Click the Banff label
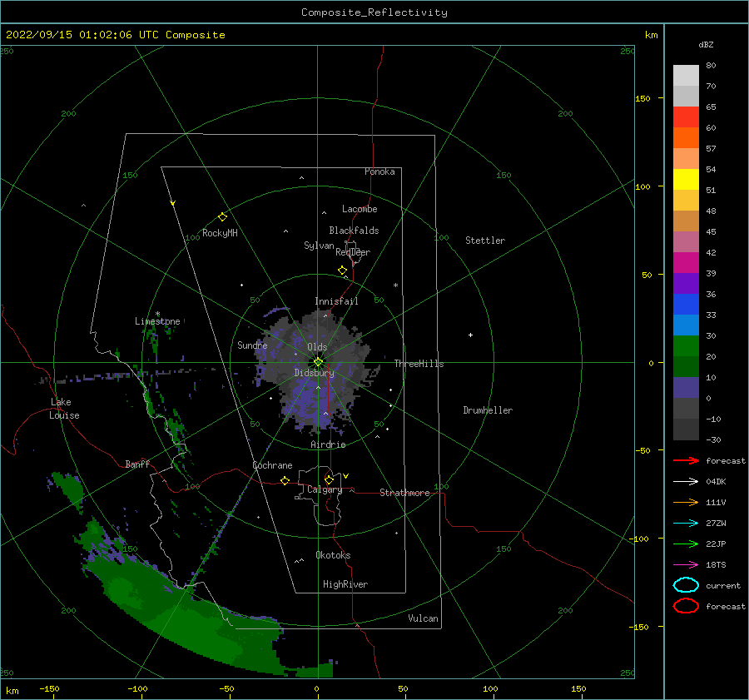749x700 pixels. click(x=137, y=464)
